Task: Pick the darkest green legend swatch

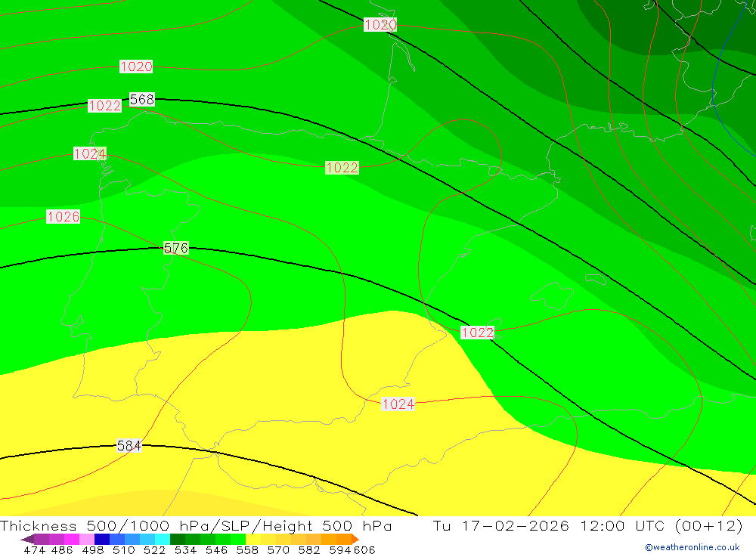Action: [178, 539]
